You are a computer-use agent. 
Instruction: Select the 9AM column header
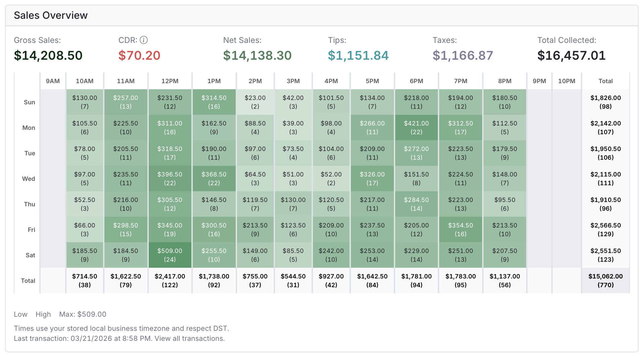coord(53,81)
